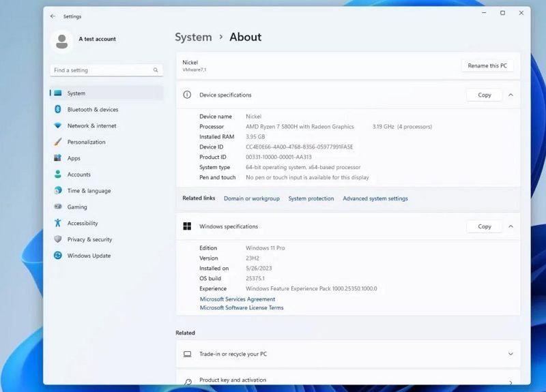
Task: Copy the Windows specifications
Action: pos(485,226)
